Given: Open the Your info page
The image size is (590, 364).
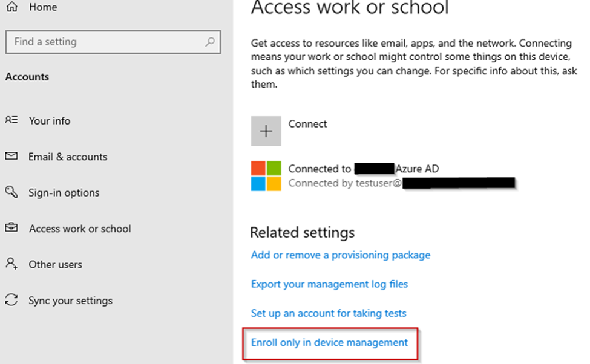Looking at the screenshot, I should 50,121.
